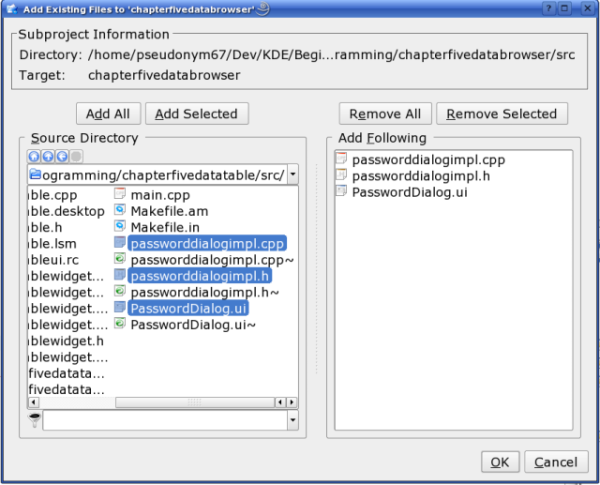Click Remove Selected button
Image resolution: width=600 pixels, height=485 pixels.
tap(502, 114)
